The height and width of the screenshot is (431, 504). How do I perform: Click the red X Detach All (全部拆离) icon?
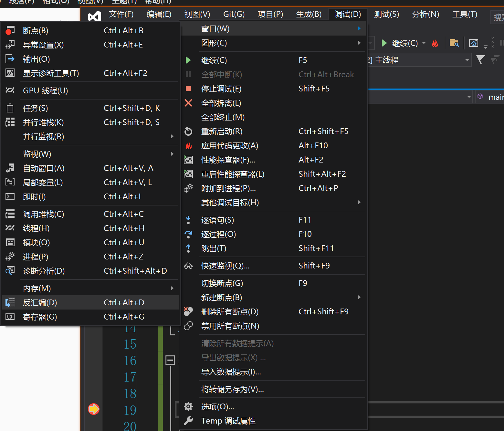(x=188, y=103)
